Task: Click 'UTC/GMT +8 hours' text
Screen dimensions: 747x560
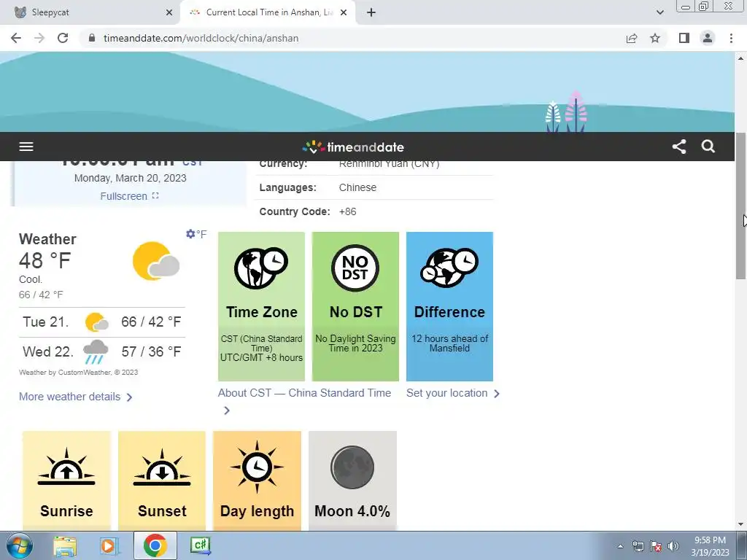Action: (261, 357)
